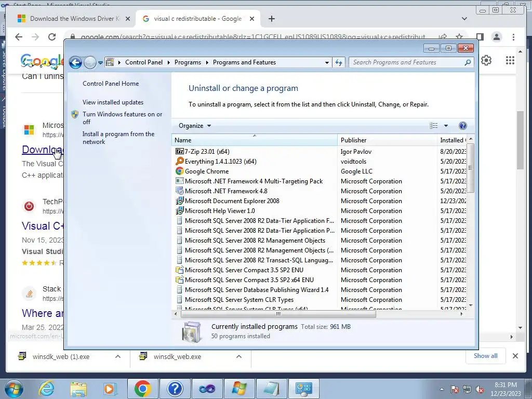
Task: Click the search magnifier in Programs search box
Action: [x=468, y=62]
